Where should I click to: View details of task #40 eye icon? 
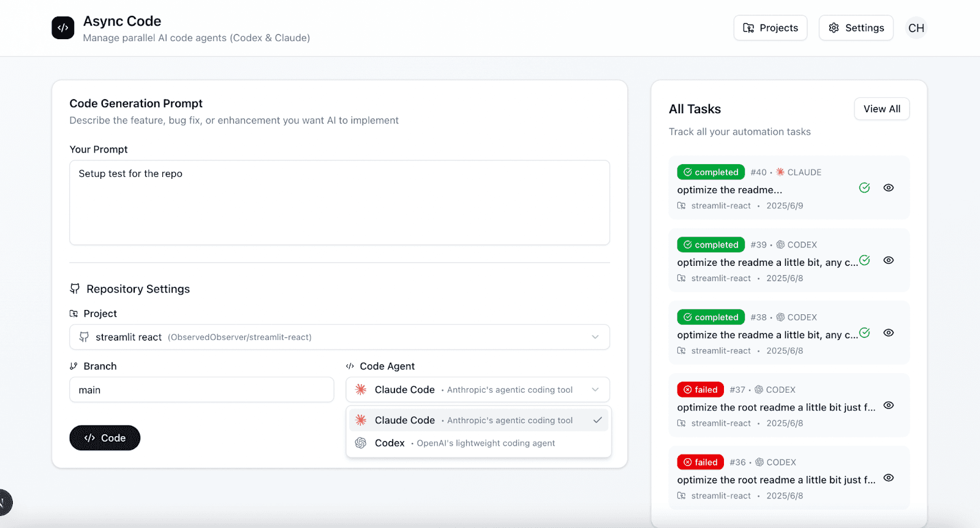889,187
